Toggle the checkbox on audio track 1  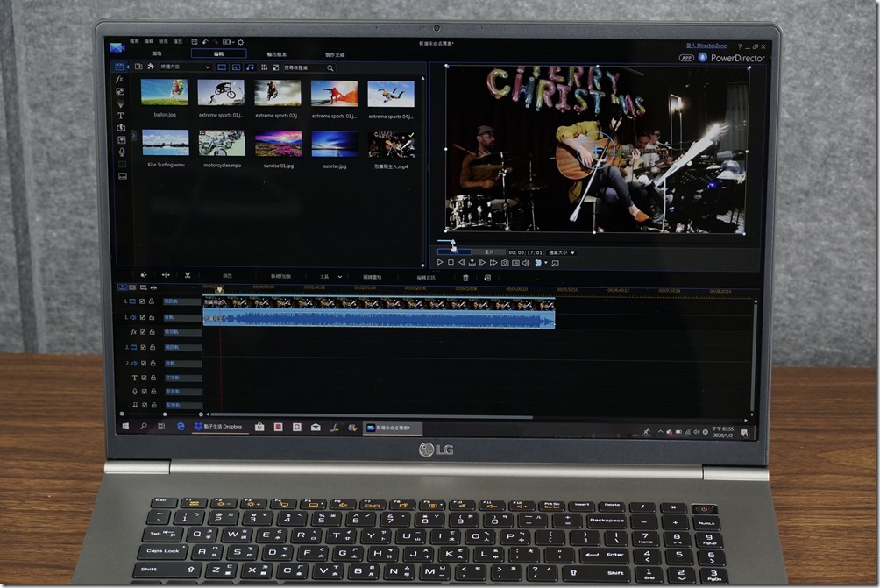pos(143,317)
